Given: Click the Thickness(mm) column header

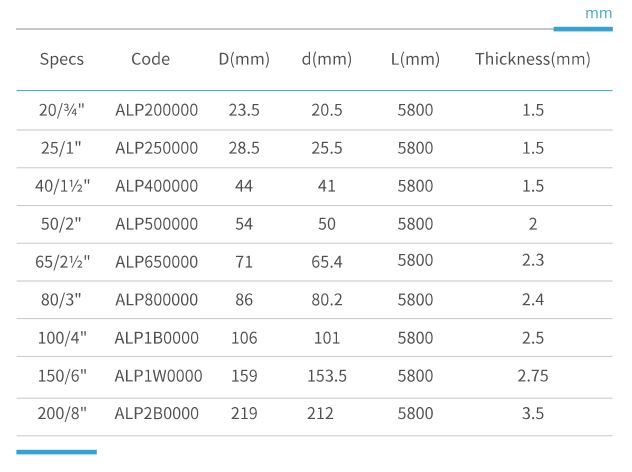Looking at the screenshot, I should (x=532, y=59).
